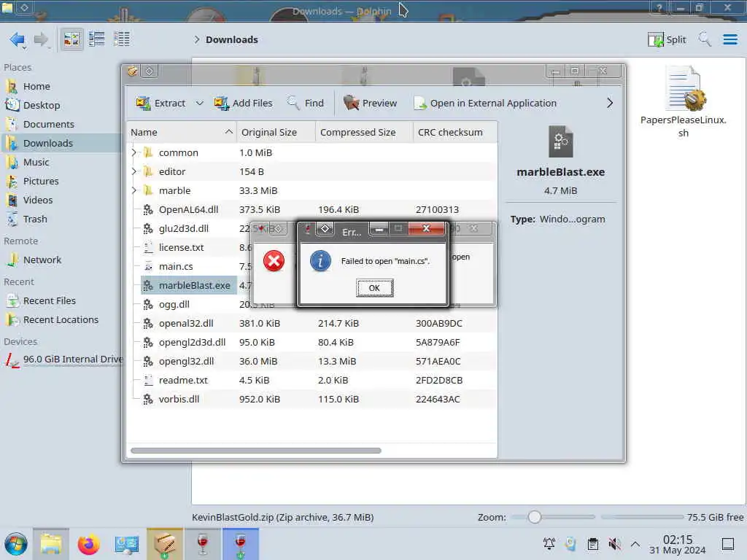This screenshot has width=747, height=560.
Task: Select ogg.dll in archive list
Action: pyautogui.click(x=174, y=304)
